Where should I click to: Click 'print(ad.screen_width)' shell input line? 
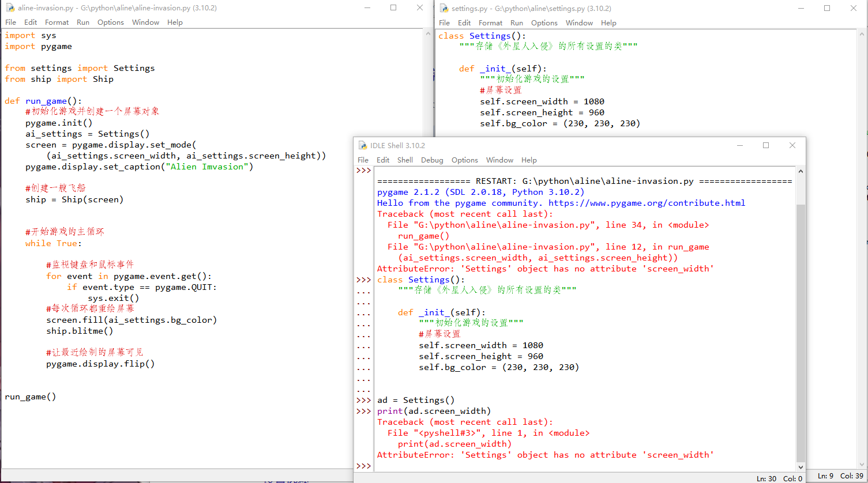click(434, 411)
